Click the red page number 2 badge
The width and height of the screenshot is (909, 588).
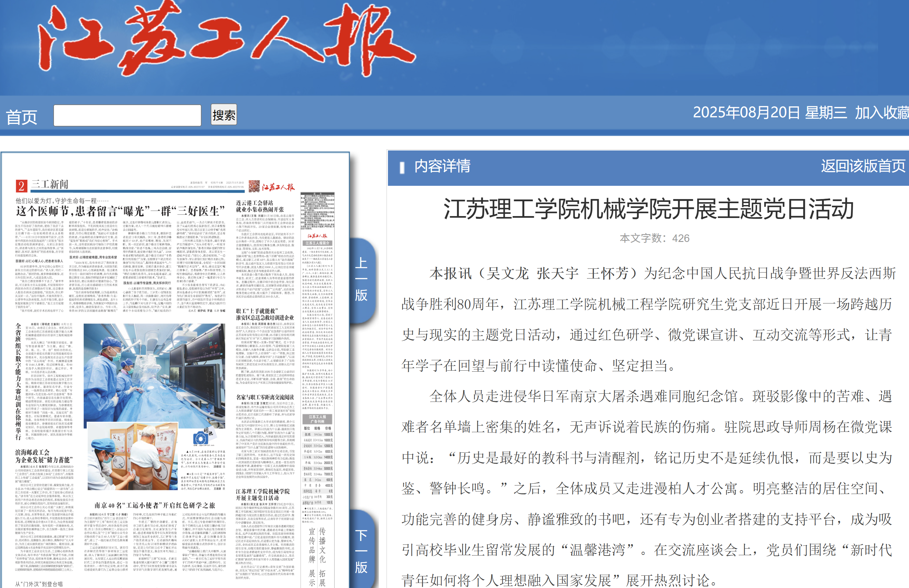(21, 186)
